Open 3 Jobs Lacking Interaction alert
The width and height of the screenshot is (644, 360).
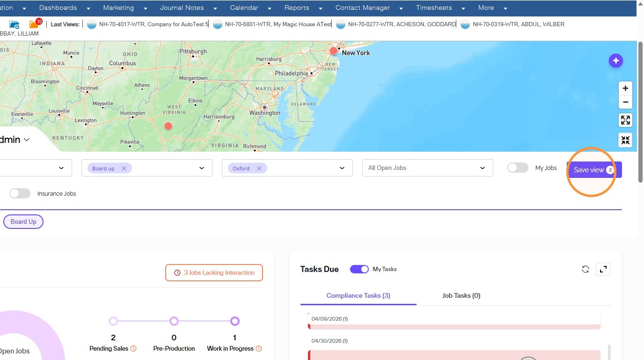pos(214,272)
